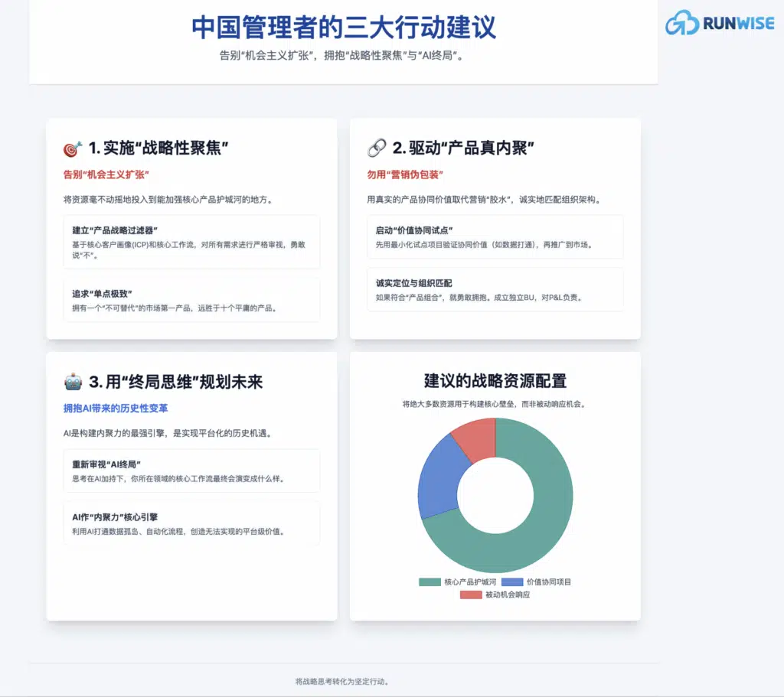784x697 pixels.
Task: Open the 启动"价值协同试点" card
Action: coord(495,236)
